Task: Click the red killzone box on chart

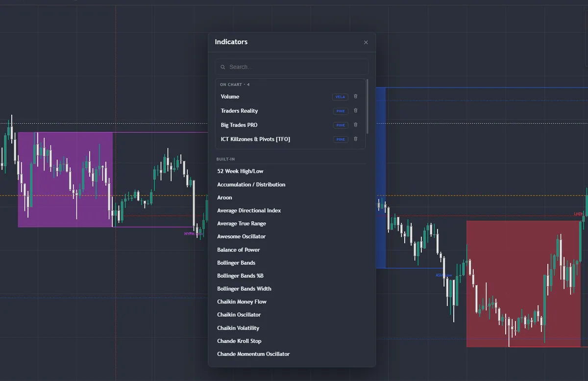Action: pos(523,284)
